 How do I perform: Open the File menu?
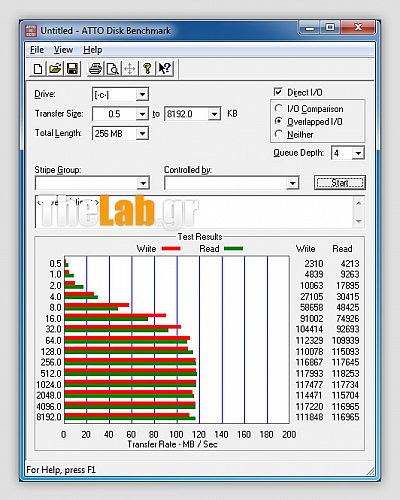click(37, 50)
